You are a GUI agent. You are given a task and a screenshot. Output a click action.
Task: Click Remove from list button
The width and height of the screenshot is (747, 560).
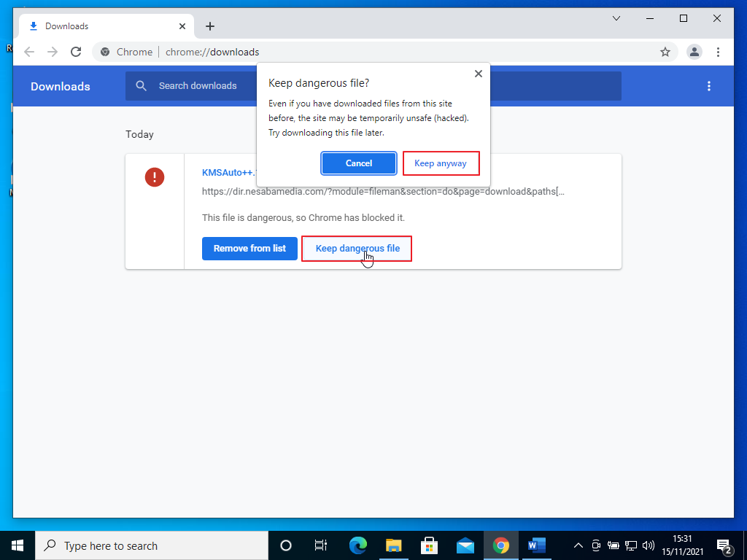coord(249,249)
